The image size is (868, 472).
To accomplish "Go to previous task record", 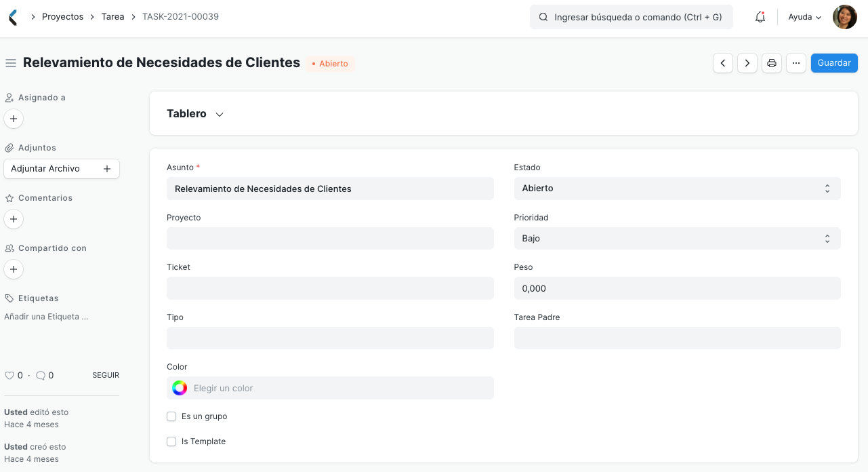I will point(723,63).
